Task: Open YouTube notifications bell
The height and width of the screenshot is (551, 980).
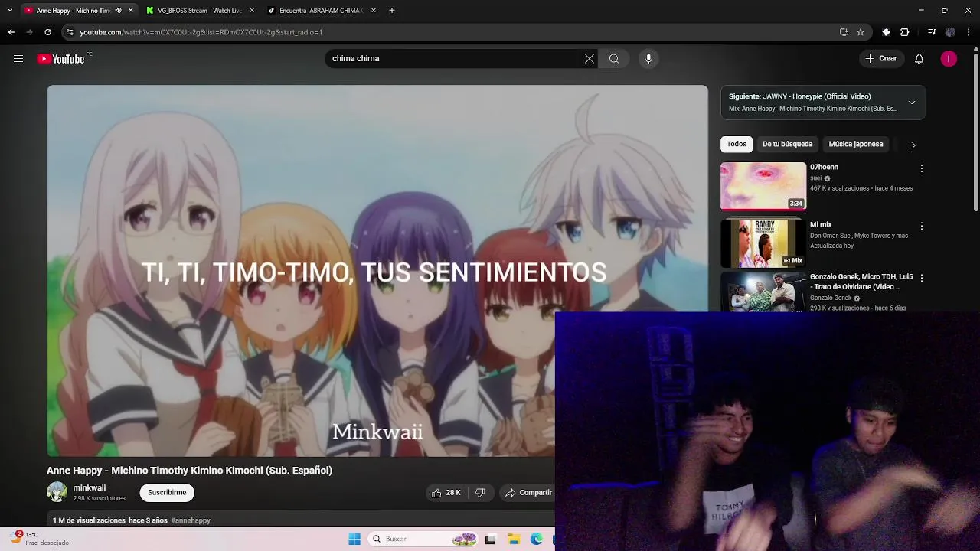Action: tap(920, 59)
